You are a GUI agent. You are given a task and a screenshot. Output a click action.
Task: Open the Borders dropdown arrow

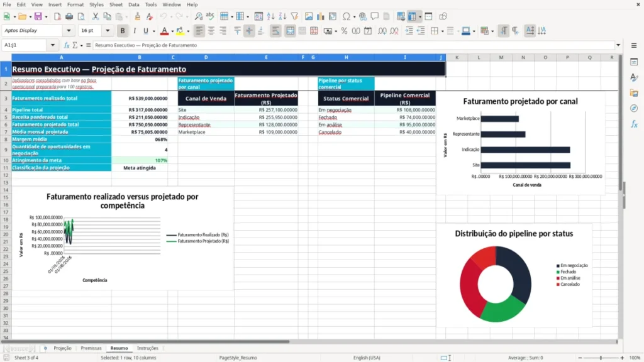442,31
